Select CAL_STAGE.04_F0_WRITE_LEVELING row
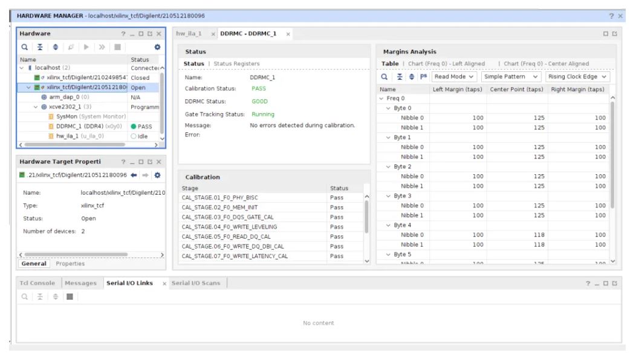633x364 pixels. pyautogui.click(x=272, y=227)
